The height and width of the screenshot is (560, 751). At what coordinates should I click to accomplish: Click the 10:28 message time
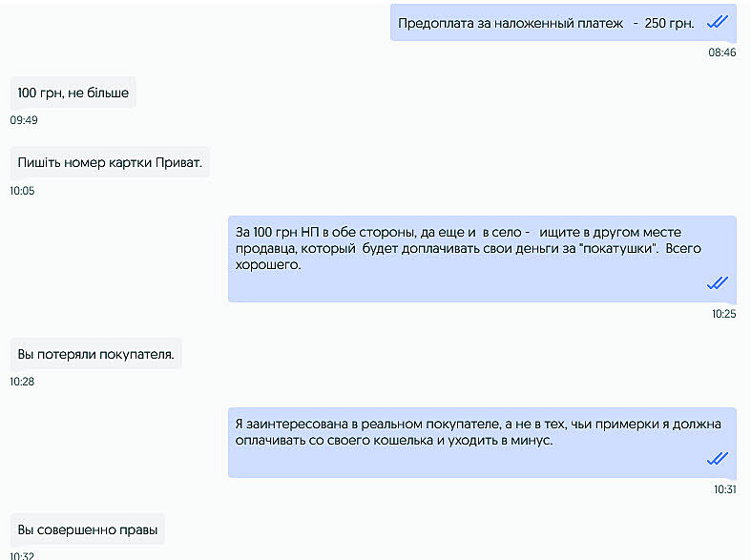click(x=22, y=382)
